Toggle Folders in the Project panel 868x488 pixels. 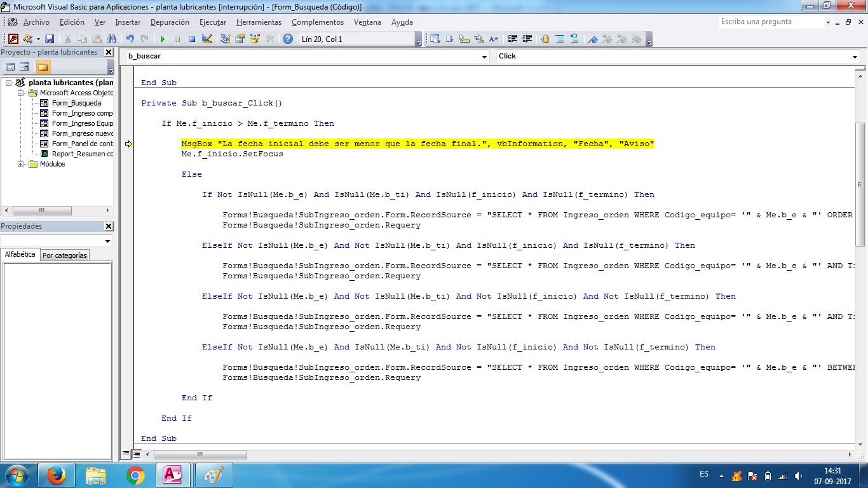tap(43, 67)
